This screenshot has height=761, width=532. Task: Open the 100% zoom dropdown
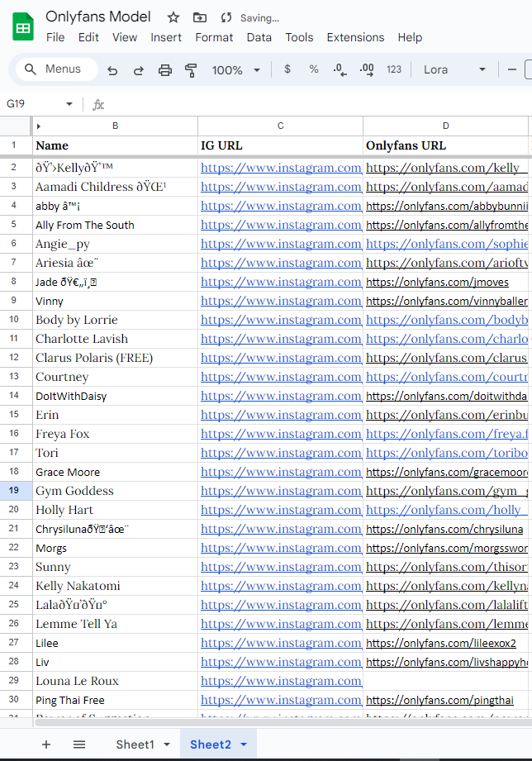[x=236, y=70]
